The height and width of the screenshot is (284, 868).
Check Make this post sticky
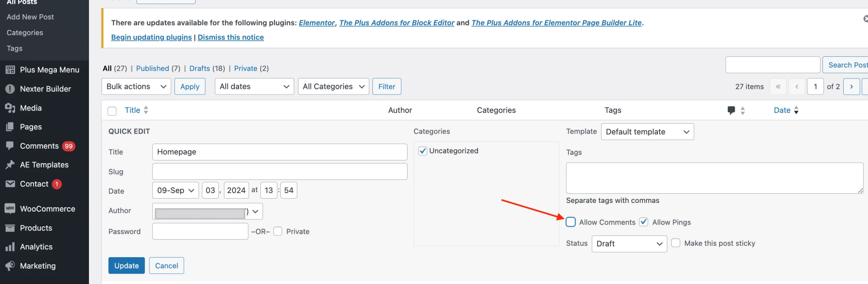pos(676,243)
